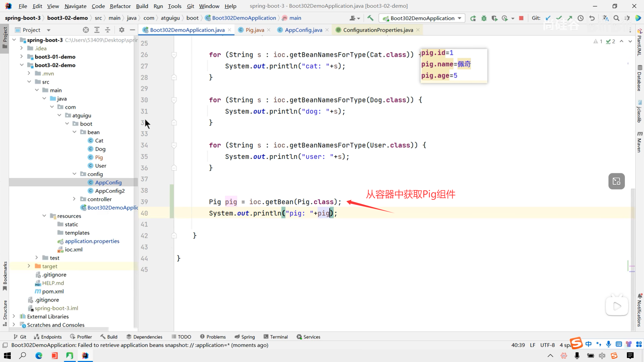
Task: Open the Project panel settings gear
Action: point(122,30)
